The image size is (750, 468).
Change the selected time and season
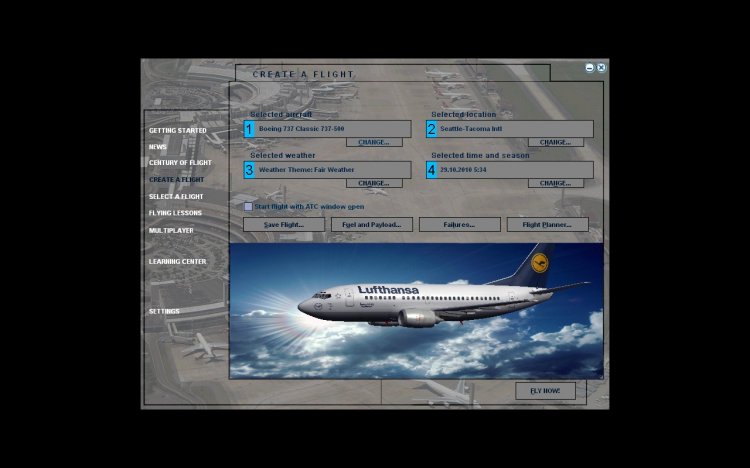556,183
